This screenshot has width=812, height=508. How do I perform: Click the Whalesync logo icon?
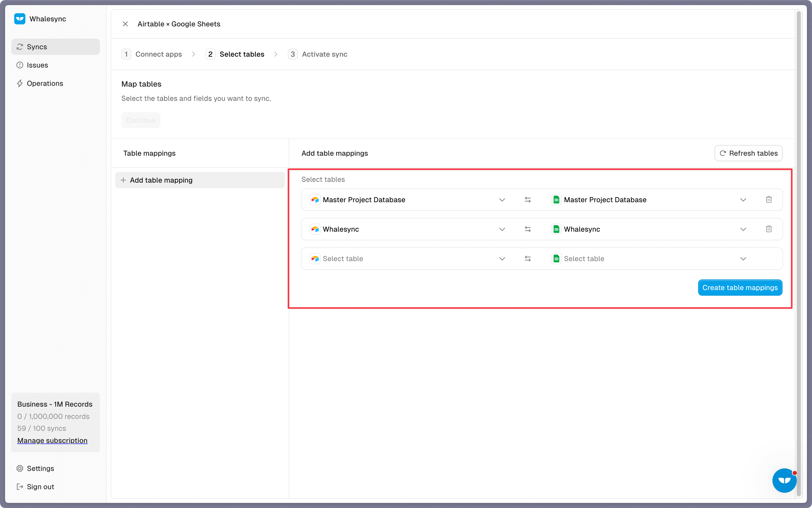pyautogui.click(x=20, y=19)
